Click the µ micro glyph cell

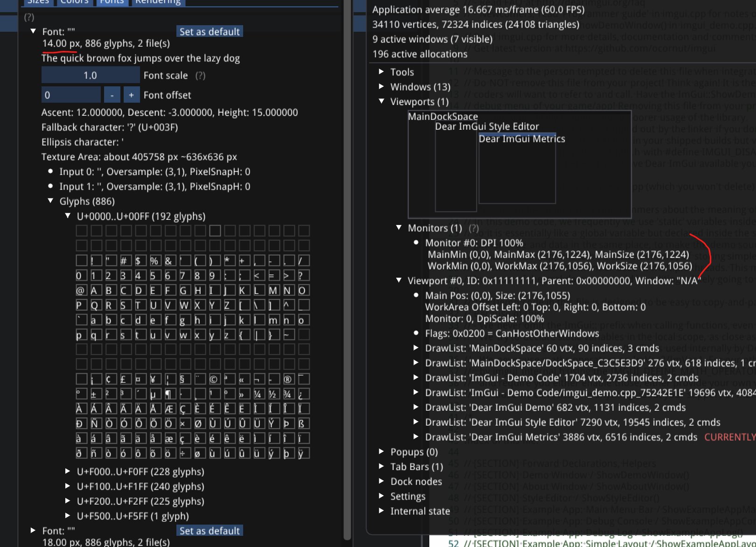click(155, 394)
